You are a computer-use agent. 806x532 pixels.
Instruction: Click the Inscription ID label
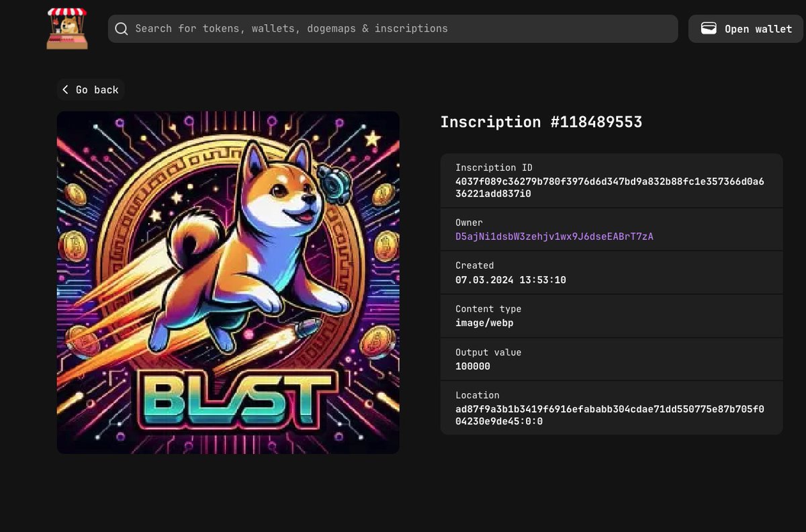point(494,168)
